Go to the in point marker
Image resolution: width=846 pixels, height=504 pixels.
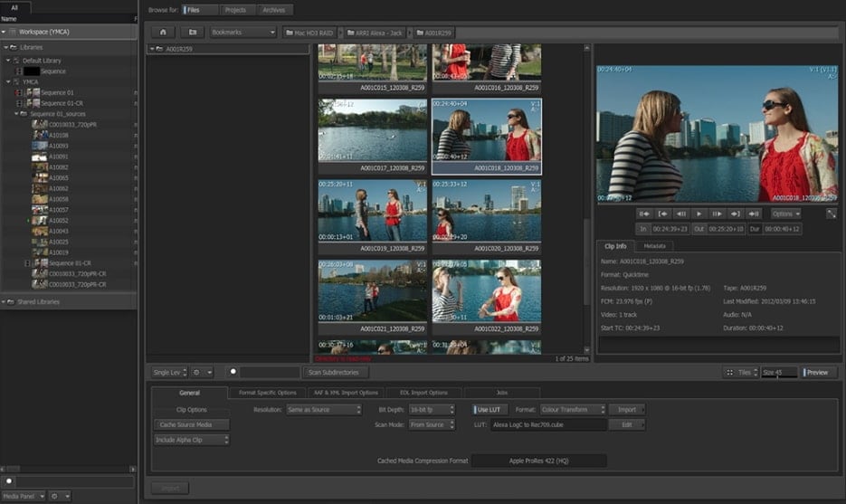coord(662,214)
